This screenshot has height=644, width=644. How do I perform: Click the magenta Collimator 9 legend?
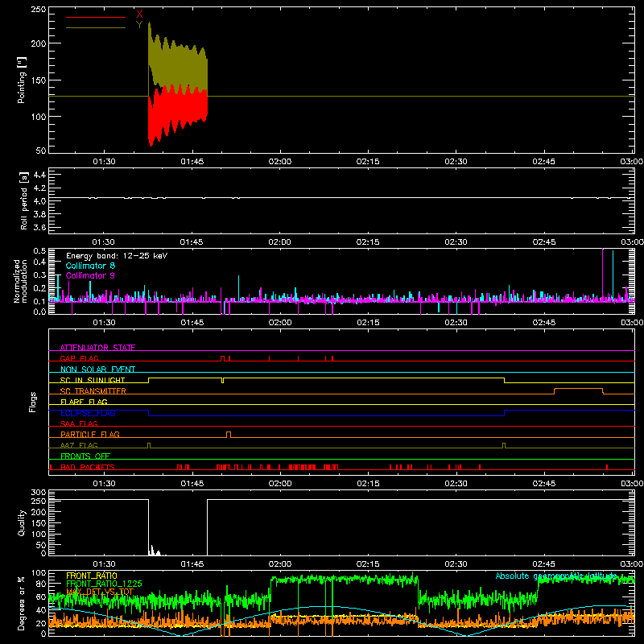90,275
